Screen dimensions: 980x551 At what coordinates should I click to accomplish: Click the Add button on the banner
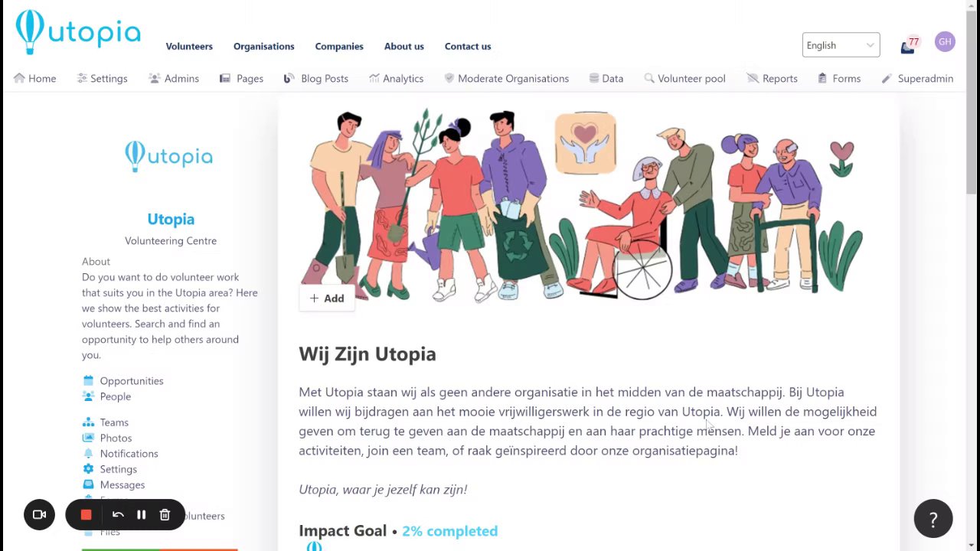[327, 298]
